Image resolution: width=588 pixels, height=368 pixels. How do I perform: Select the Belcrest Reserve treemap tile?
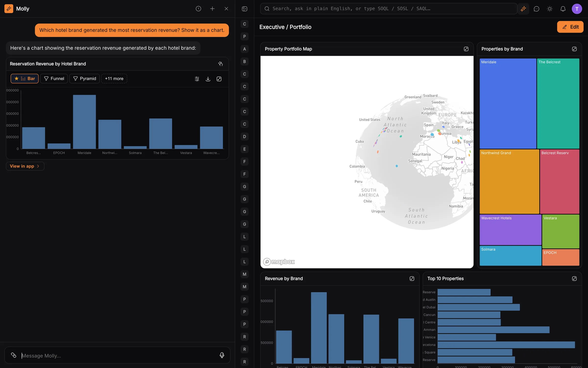point(560,182)
